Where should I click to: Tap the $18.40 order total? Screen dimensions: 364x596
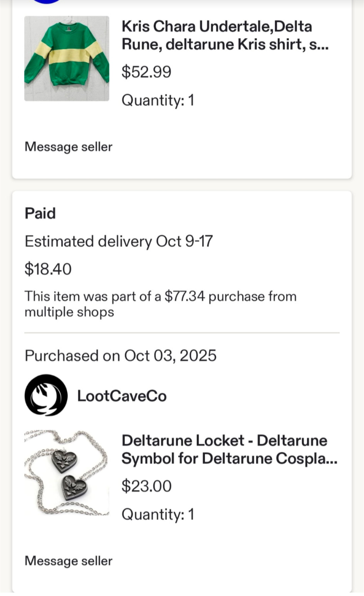point(48,269)
